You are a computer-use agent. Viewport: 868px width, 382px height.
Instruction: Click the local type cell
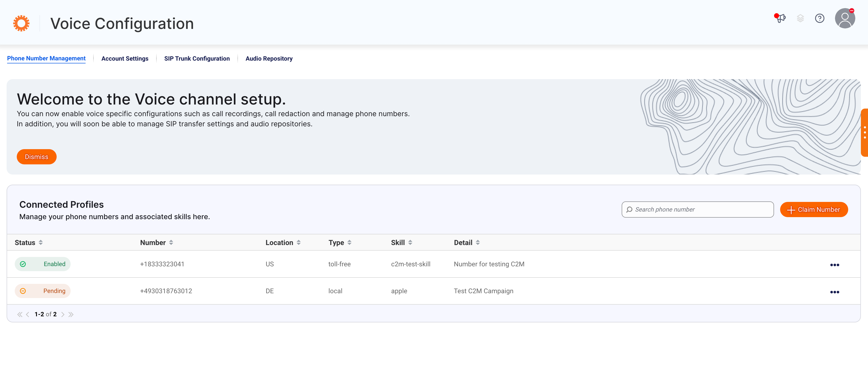click(335, 291)
